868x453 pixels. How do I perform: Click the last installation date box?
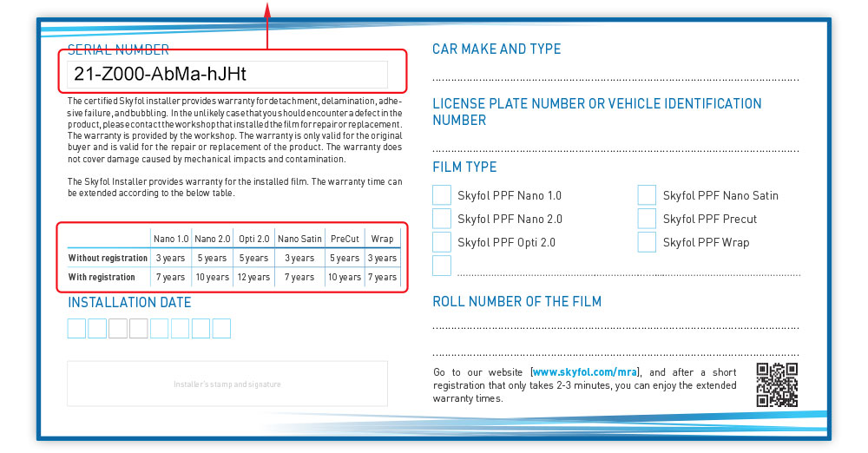click(221, 328)
